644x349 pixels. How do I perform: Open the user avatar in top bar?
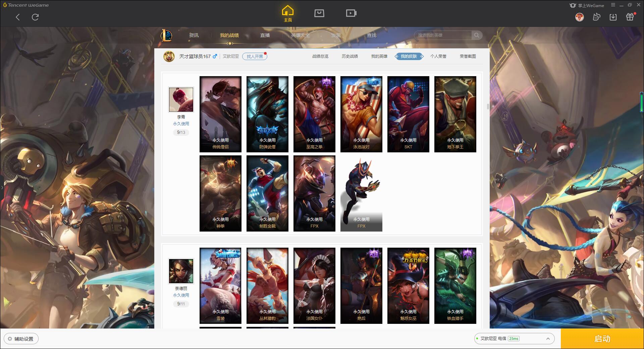point(579,17)
